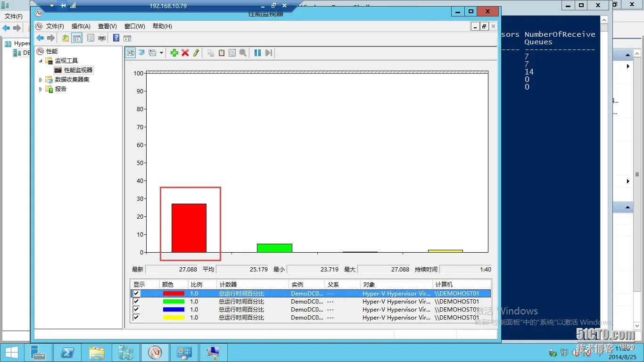Image resolution: width=644 pixels, height=362 pixels.
Task: Open the Windows Start button
Action: 11,353
